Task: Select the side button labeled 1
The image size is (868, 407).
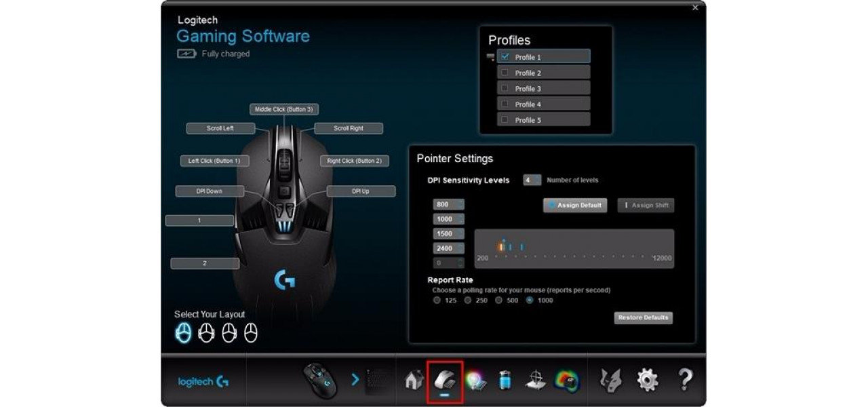Action: tap(199, 220)
